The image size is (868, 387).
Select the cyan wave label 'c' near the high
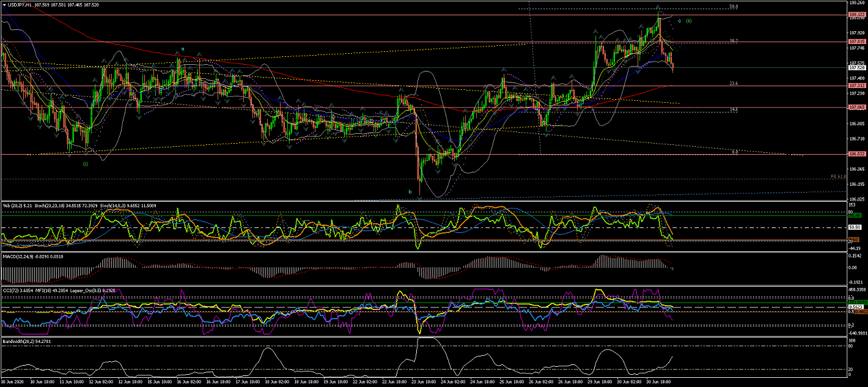pos(680,21)
